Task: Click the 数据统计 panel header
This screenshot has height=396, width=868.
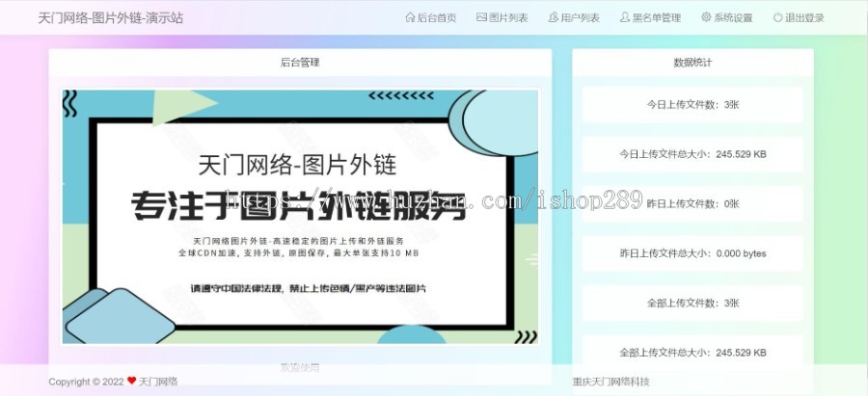Action: (x=692, y=63)
